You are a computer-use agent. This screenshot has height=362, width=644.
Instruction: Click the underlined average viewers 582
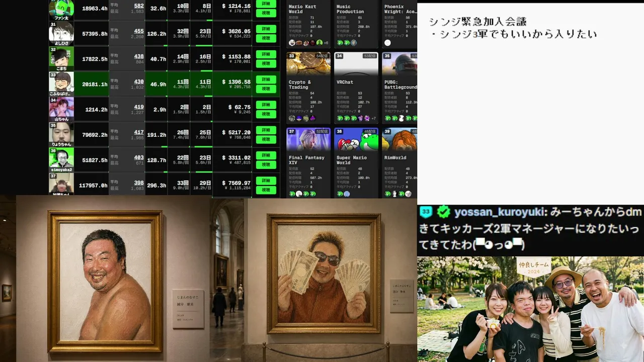(139, 6)
